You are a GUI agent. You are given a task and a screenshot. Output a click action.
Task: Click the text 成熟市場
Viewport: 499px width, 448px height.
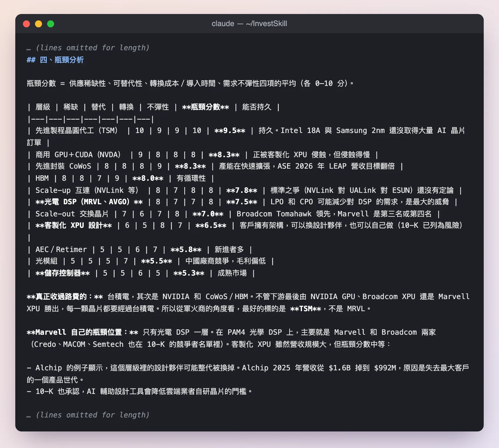(x=232, y=273)
